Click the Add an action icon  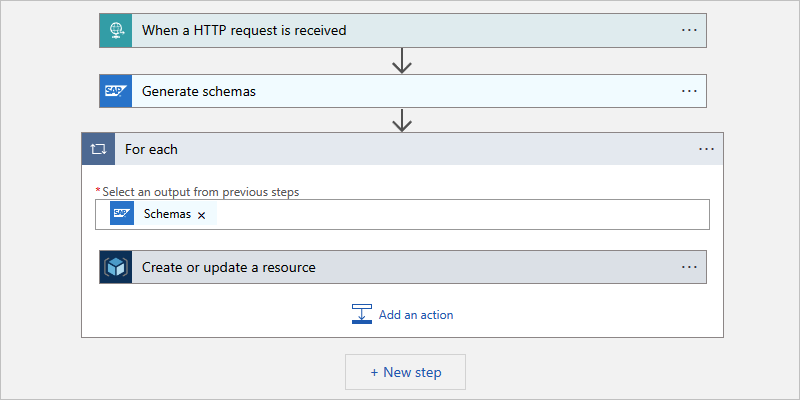362,314
